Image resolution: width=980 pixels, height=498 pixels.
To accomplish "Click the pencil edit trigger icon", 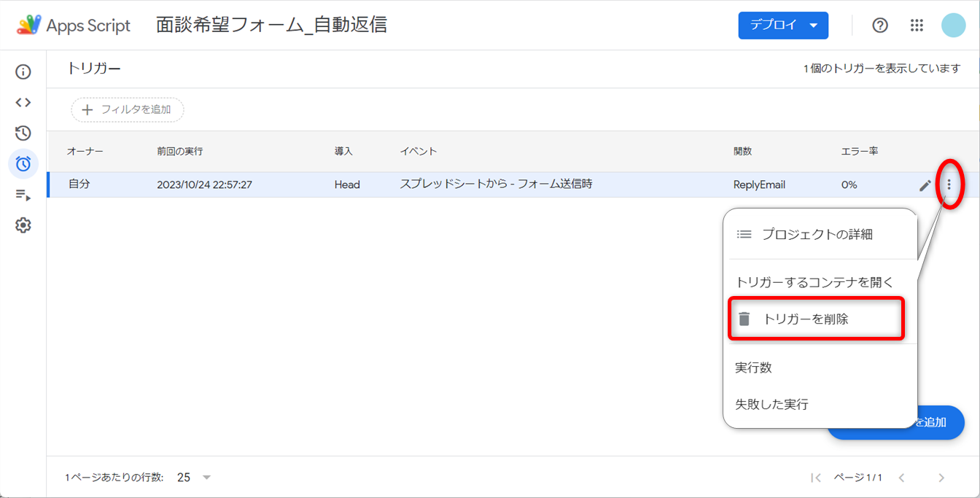I will pos(925,185).
